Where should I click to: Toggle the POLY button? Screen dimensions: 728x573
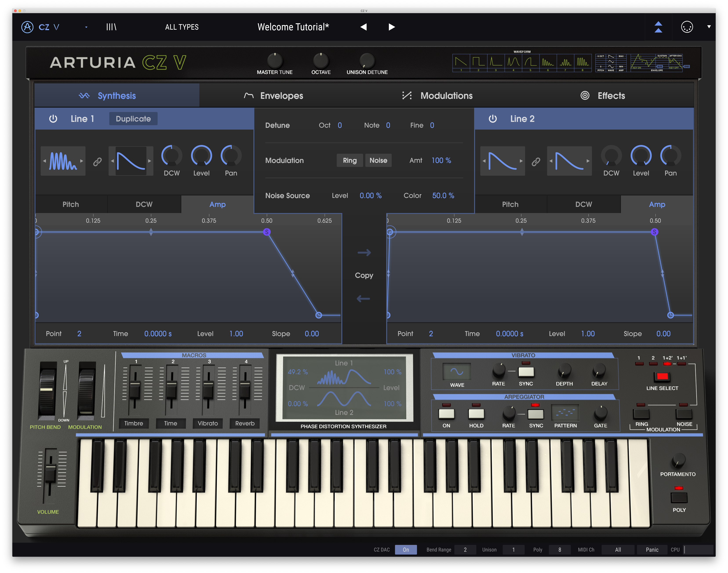679,498
